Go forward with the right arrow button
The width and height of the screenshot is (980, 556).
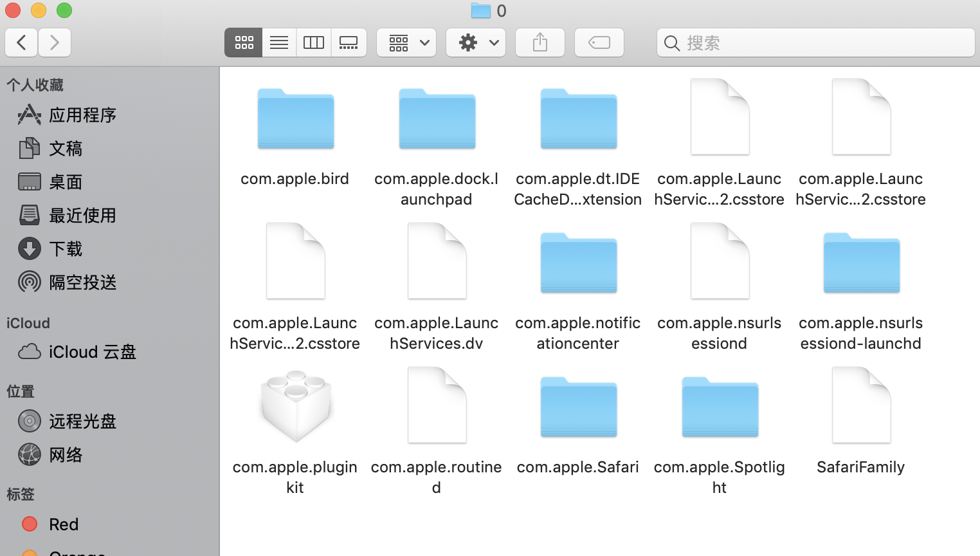(x=55, y=42)
